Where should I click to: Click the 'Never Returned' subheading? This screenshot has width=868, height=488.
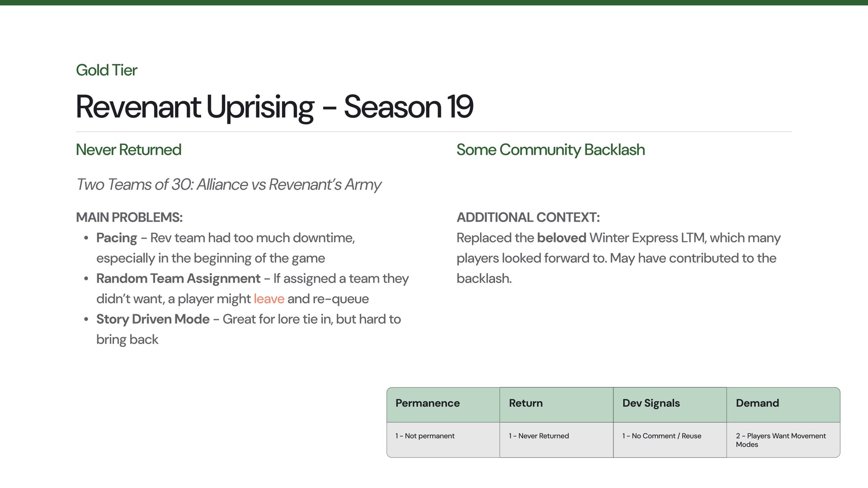point(128,150)
